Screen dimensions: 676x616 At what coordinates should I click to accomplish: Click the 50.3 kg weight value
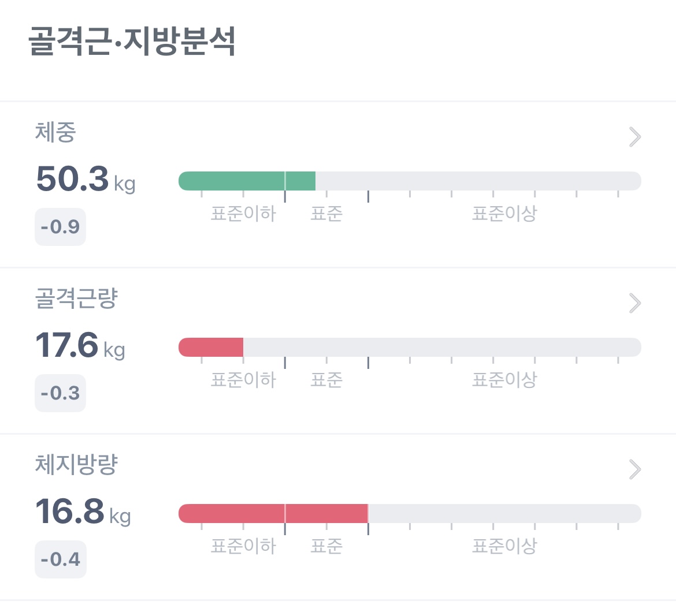pyautogui.click(x=86, y=179)
